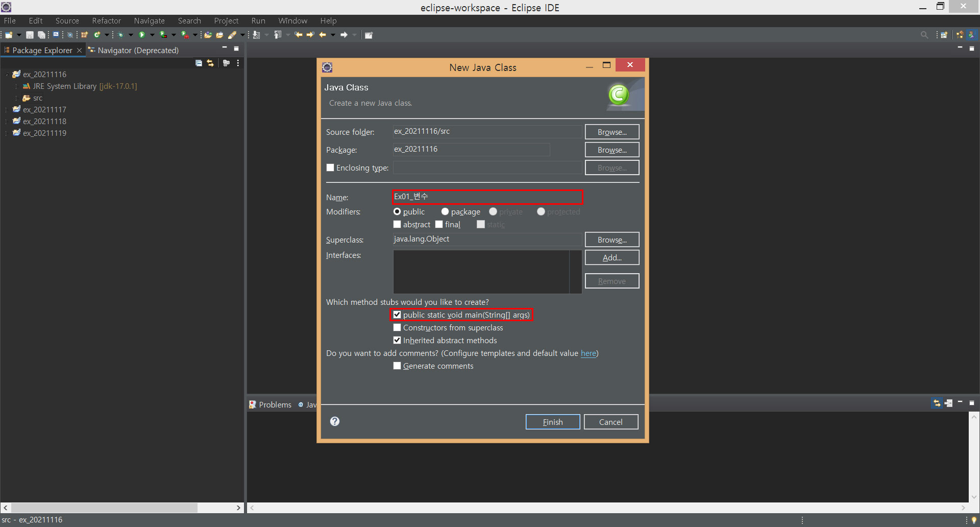Viewport: 980px width, 527px height.
Task: Open dropdown arrow next to Back arrow
Action: pyautogui.click(x=333, y=35)
